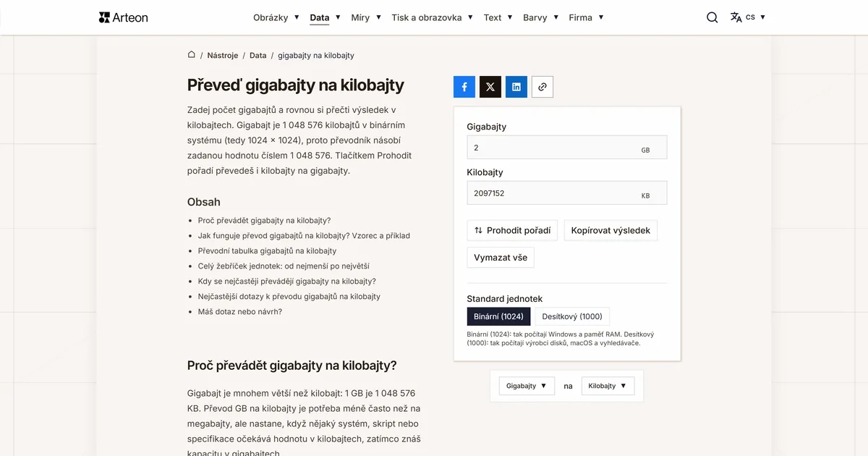Click heading Převeď gigabajty na kilobajty
This screenshot has width=868, height=456.
click(x=296, y=85)
